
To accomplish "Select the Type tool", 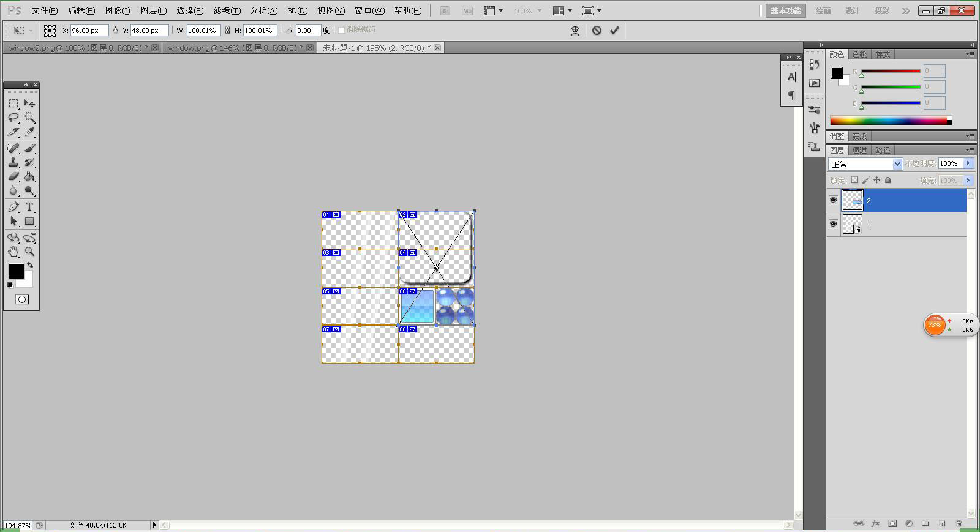I will coord(29,207).
